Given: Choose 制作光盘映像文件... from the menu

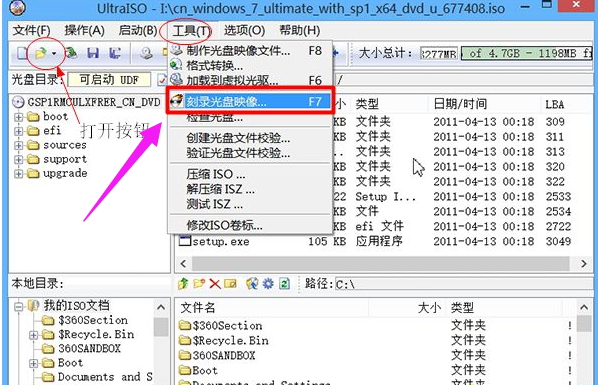Looking at the screenshot, I should (x=250, y=50).
